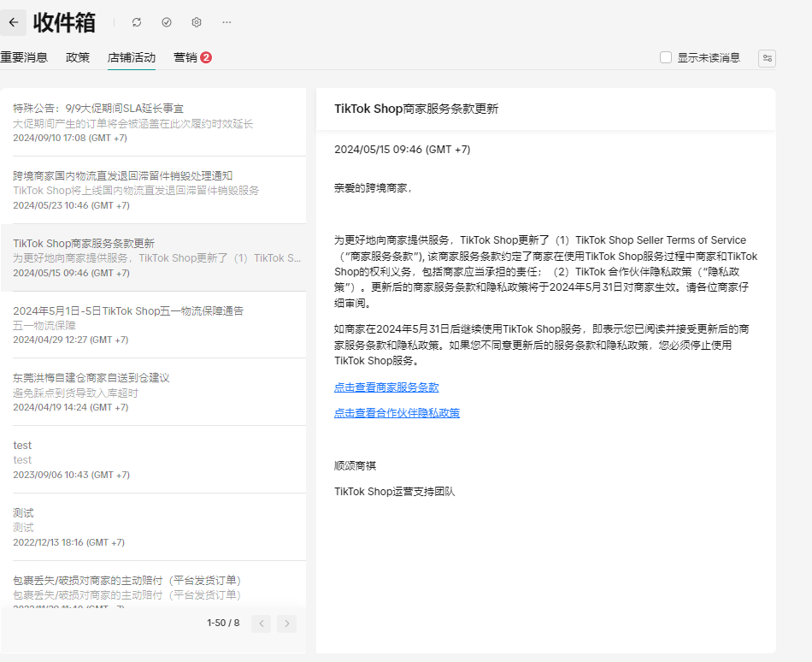Open 五一物流保障通告 message
The height and width of the screenshot is (662, 812).
pos(154,325)
